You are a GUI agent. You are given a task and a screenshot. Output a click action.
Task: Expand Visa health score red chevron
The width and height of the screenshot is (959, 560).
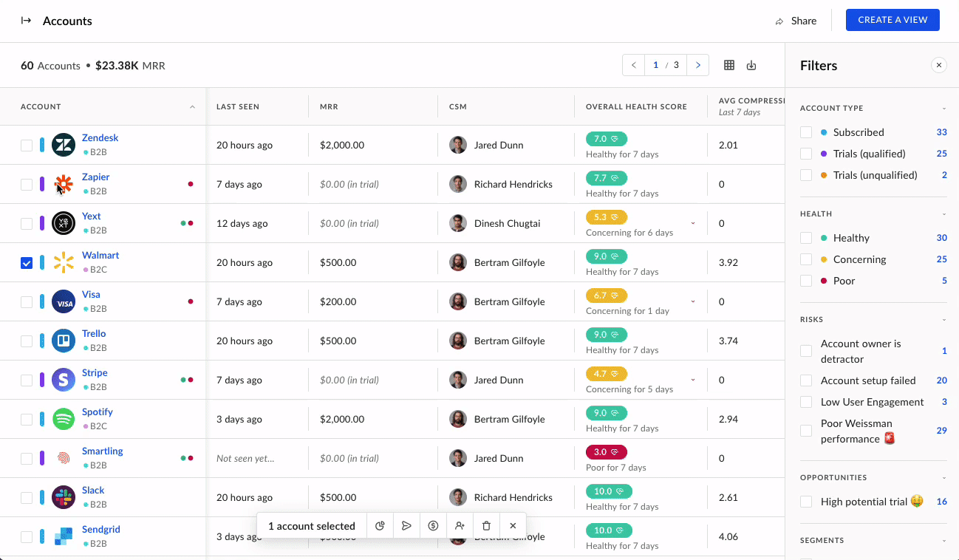pos(693,301)
